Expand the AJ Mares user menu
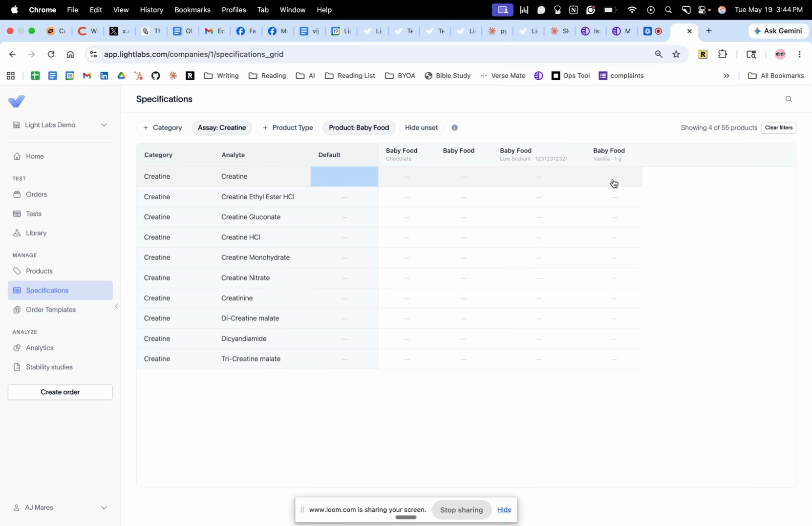 (60, 507)
